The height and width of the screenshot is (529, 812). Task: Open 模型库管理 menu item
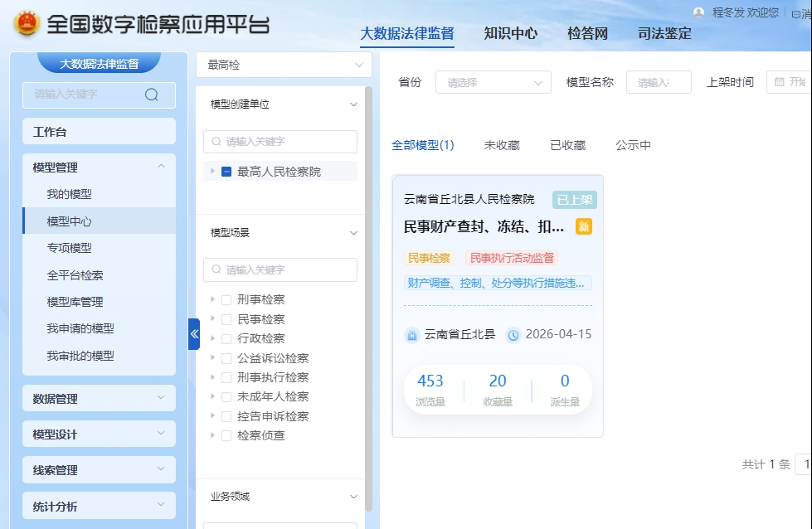[99, 302]
